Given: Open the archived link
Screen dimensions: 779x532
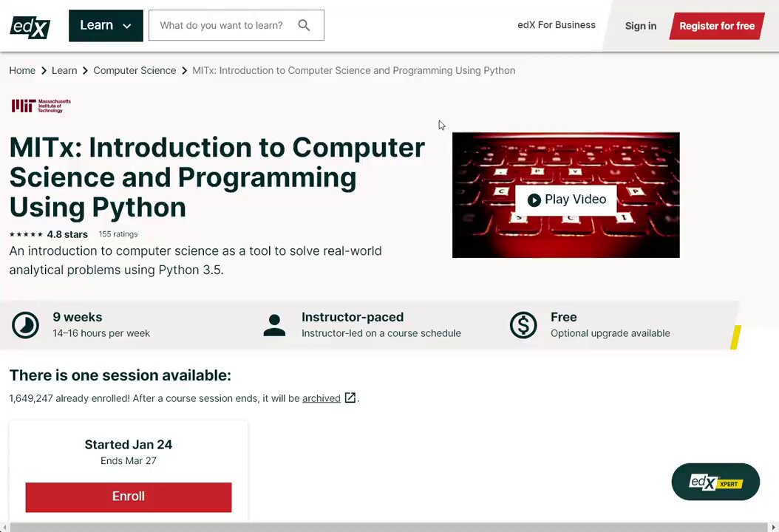Looking at the screenshot, I should coord(322,398).
